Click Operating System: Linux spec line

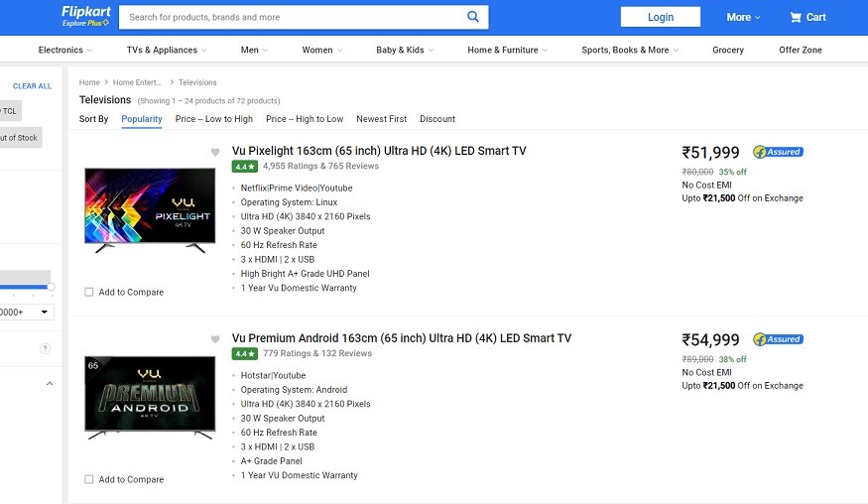(x=289, y=202)
